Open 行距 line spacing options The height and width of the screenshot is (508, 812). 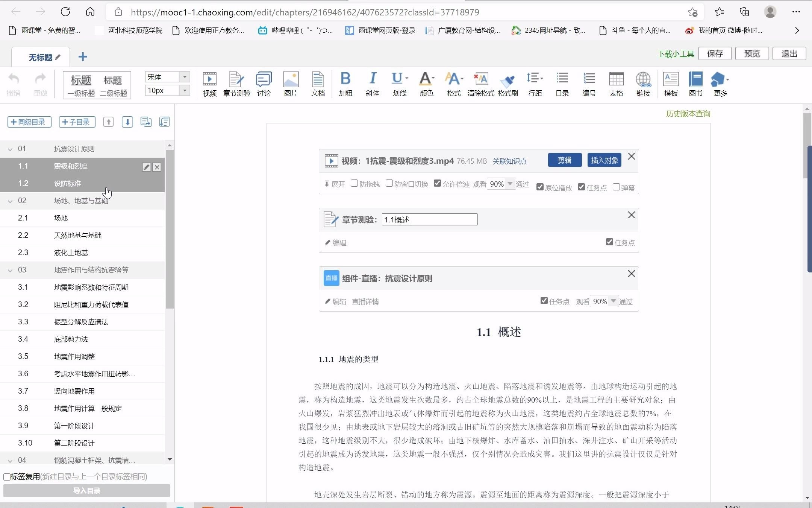pos(535,84)
